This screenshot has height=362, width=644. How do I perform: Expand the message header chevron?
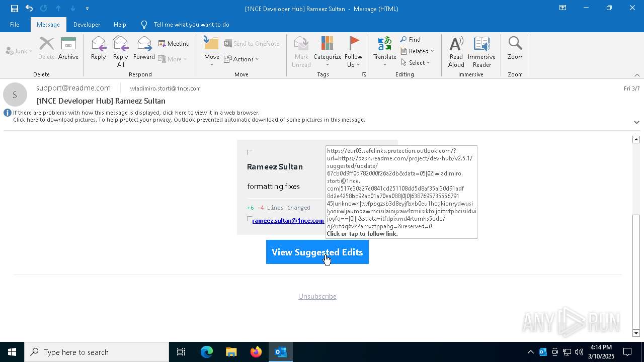[x=636, y=122]
